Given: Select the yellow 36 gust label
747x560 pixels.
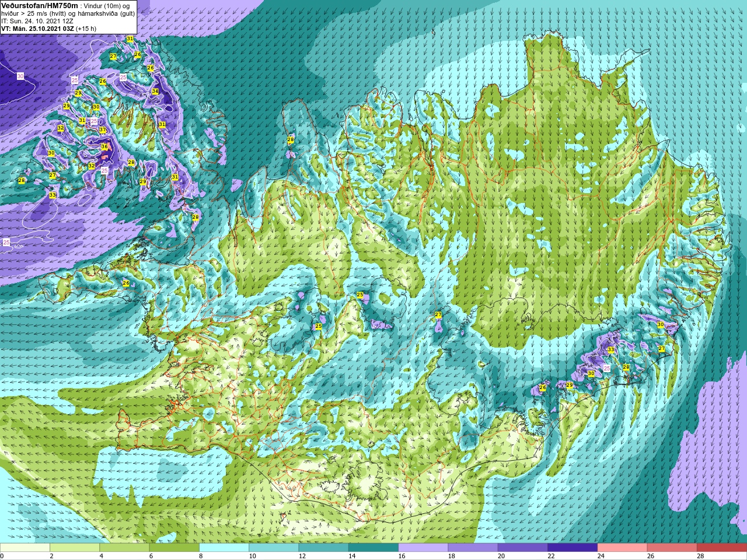Looking at the screenshot, I should [x=104, y=147].
